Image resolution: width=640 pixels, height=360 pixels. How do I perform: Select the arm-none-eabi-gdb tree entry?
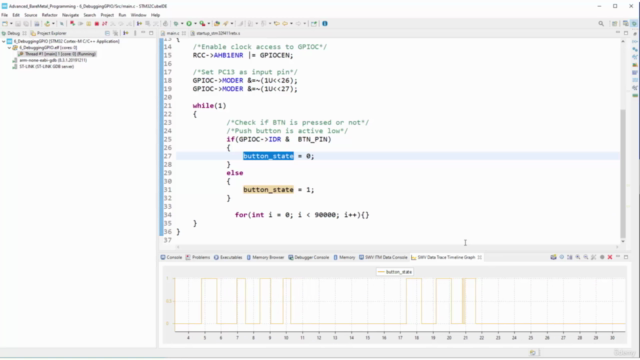50,60
